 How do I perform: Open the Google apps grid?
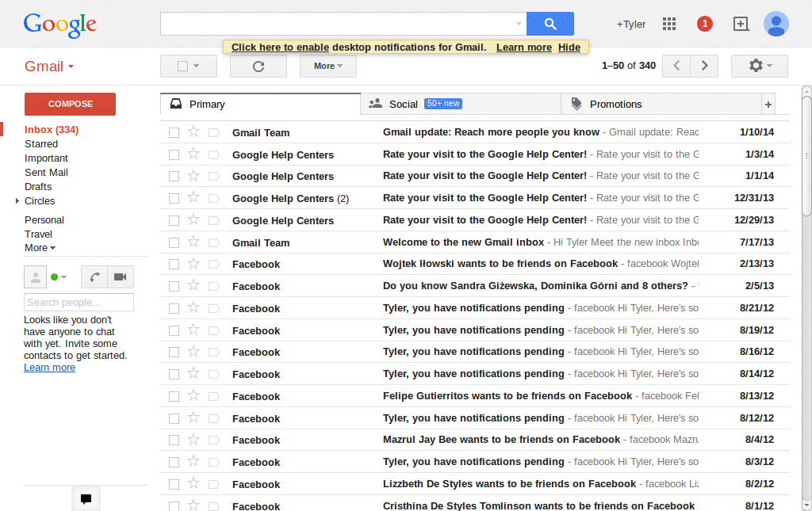pos(669,24)
